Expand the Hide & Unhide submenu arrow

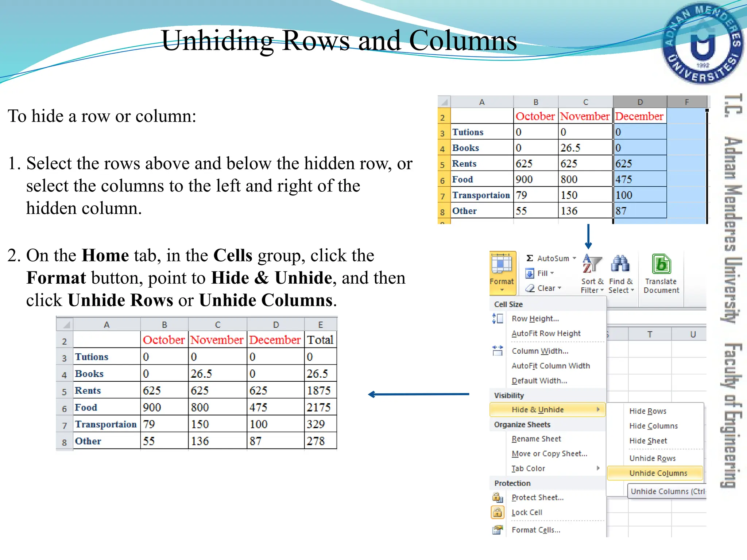pyautogui.click(x=598, y=409)
